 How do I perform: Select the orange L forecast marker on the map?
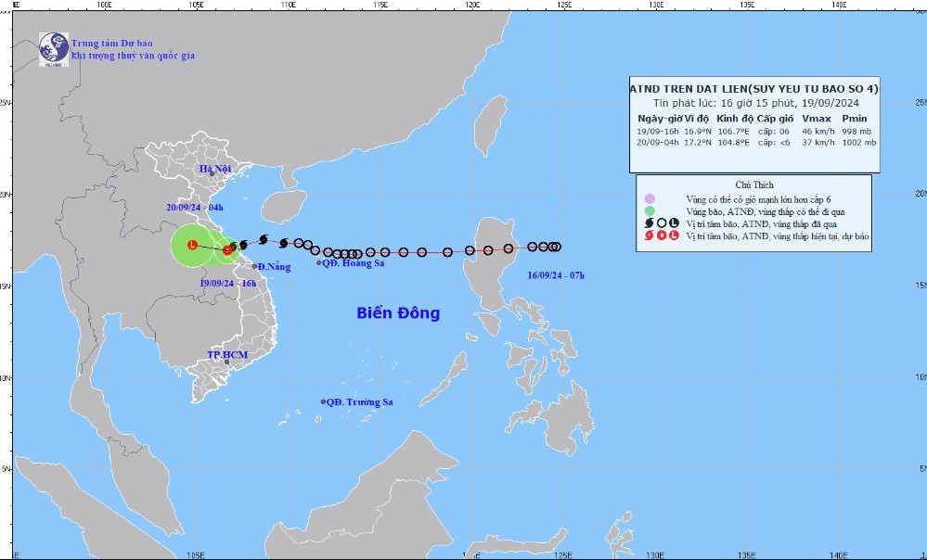192,245
